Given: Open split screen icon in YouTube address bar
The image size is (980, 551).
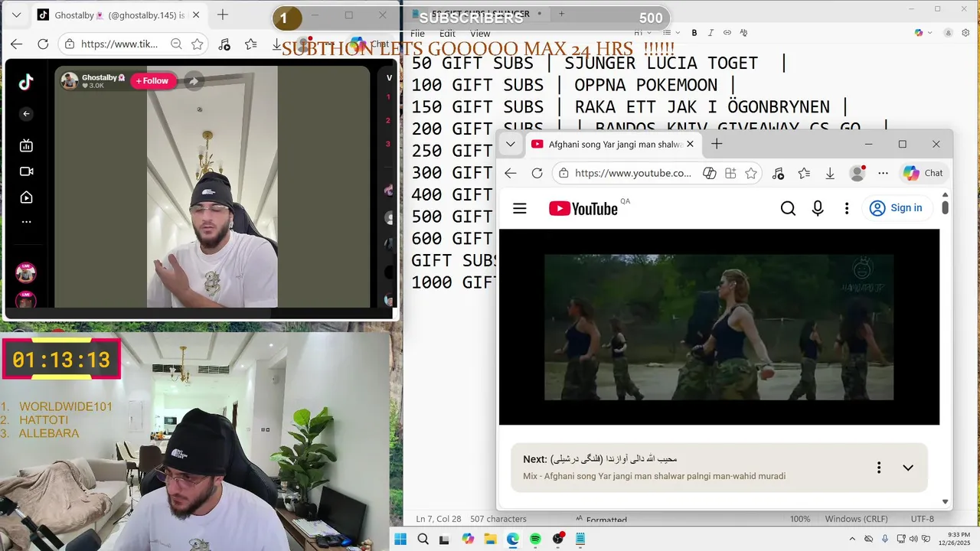Looking at the screenshot, I should point(730,174).
